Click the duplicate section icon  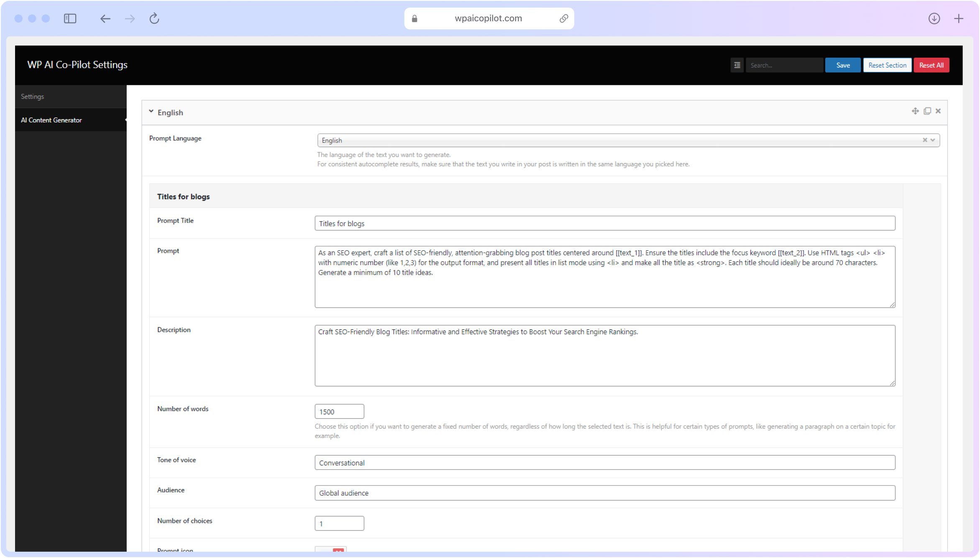(x=927, y=110)
